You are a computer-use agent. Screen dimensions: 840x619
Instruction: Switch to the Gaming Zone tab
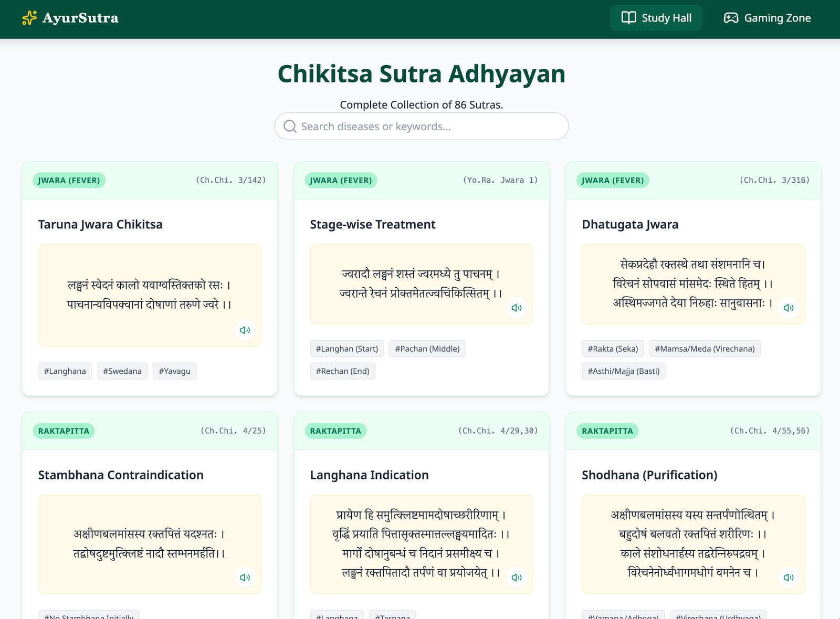pos(767,18)
